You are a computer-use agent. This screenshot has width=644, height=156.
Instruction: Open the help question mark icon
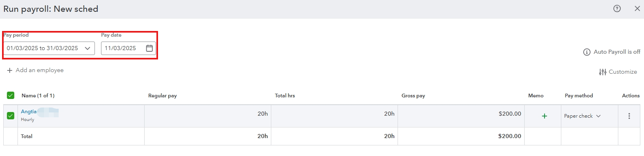click(x=617, y=9)
